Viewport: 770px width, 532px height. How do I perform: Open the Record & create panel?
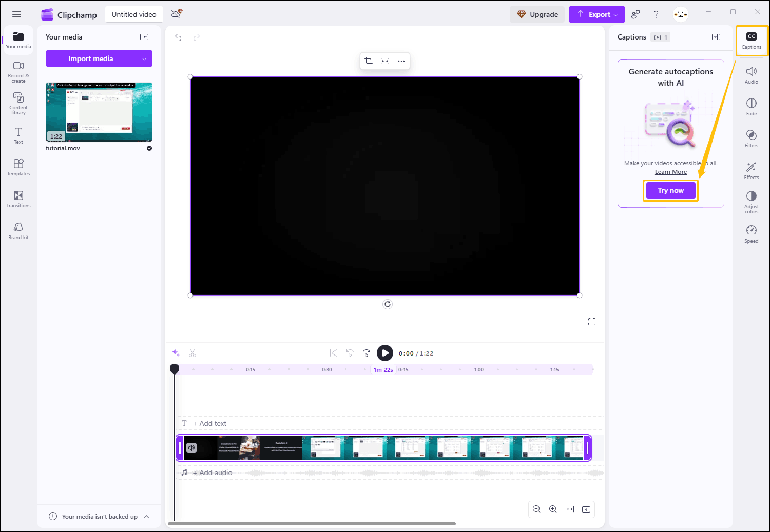point(18,72)
